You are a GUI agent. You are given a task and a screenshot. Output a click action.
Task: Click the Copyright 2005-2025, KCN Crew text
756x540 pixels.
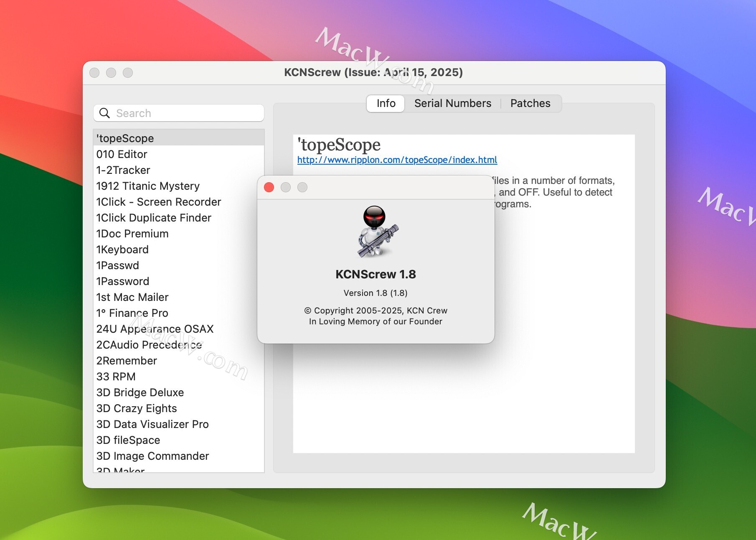click(375, 311)
